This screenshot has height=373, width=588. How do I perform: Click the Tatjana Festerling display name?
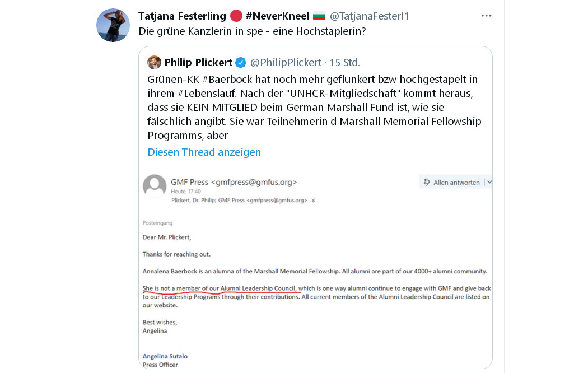(x=182, y=16)
